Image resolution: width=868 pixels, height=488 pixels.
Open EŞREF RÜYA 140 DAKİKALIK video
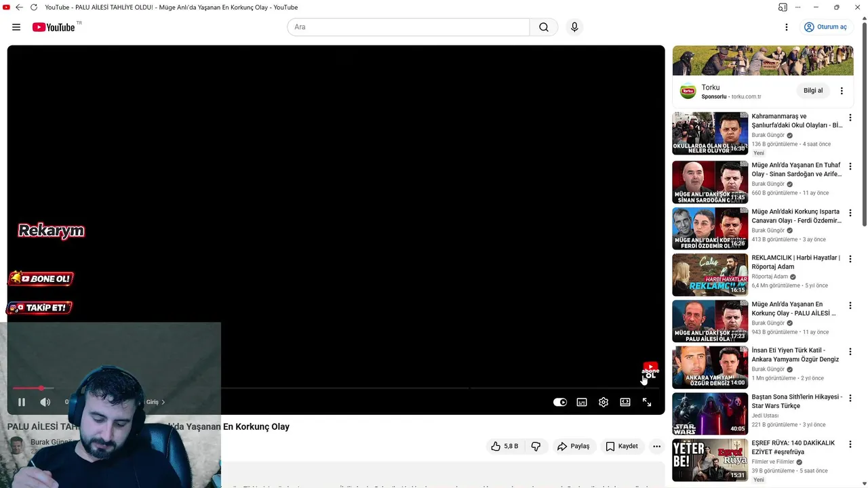click(793, 447)
